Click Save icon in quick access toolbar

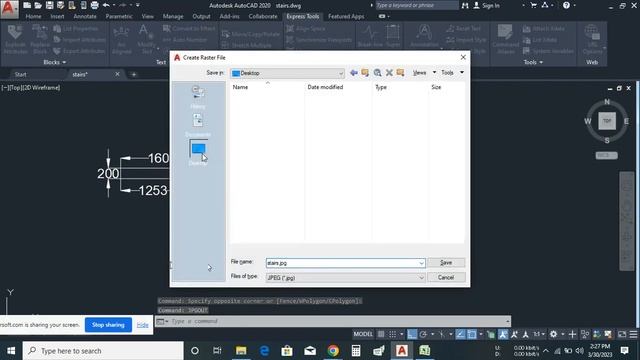pos(49,5)
